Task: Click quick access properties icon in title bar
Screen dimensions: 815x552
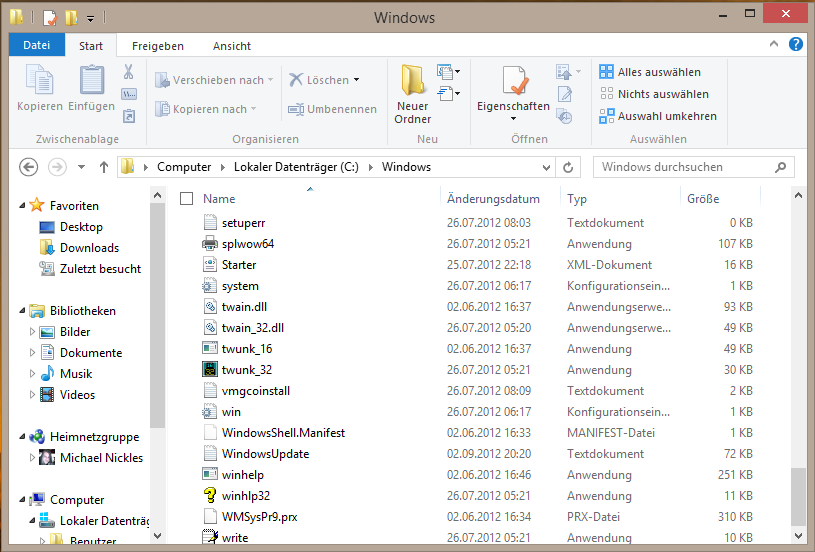Action: pyautogui.click(x=50, y=18)
